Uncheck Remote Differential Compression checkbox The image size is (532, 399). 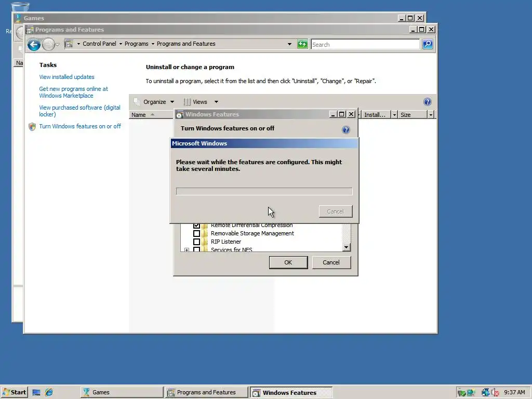196,225
